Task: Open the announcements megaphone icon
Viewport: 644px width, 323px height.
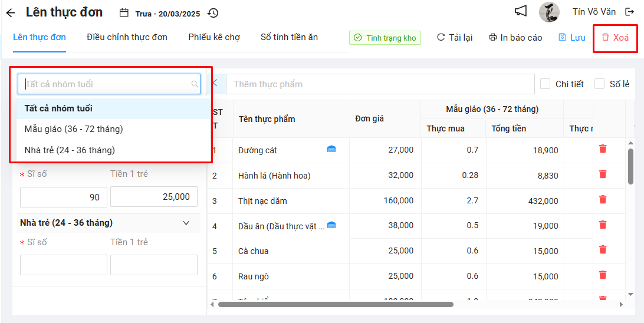Action: tap(520, 11)
